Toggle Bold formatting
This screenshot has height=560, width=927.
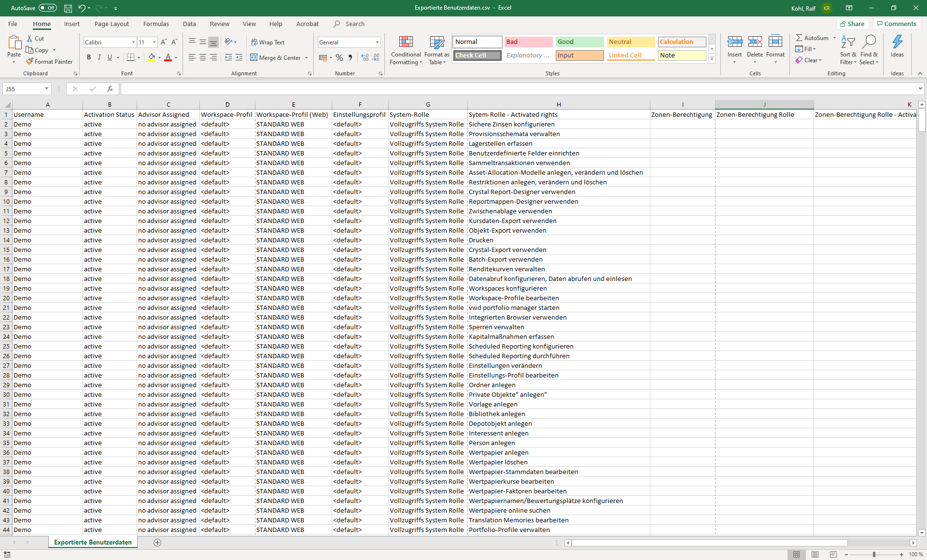point(89,57)
